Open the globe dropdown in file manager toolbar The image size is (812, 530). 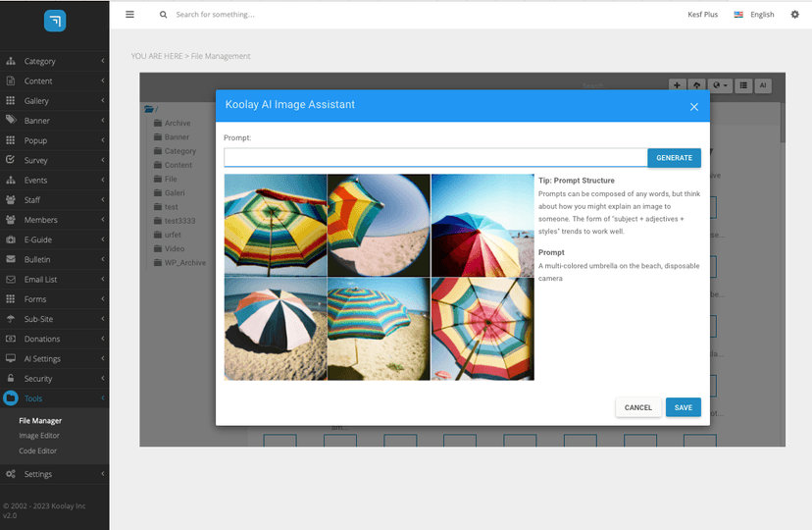click(720, 85)
